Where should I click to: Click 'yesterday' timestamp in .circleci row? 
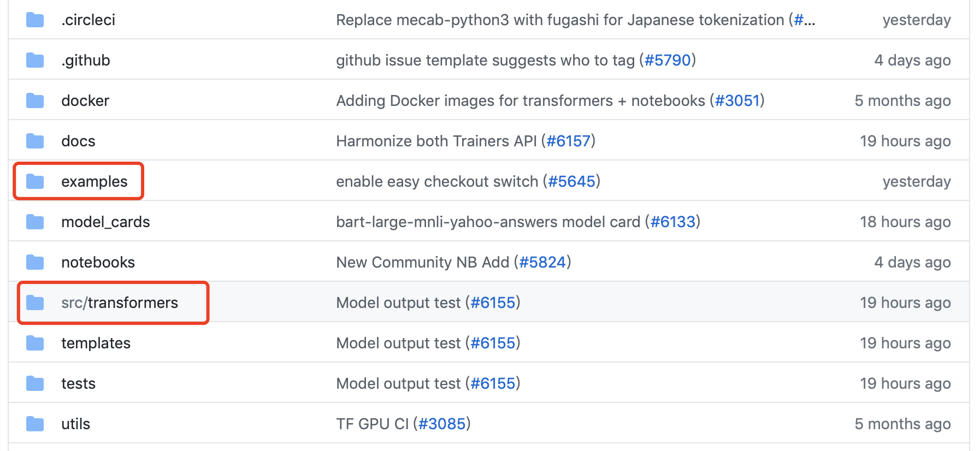pos(917,20)
